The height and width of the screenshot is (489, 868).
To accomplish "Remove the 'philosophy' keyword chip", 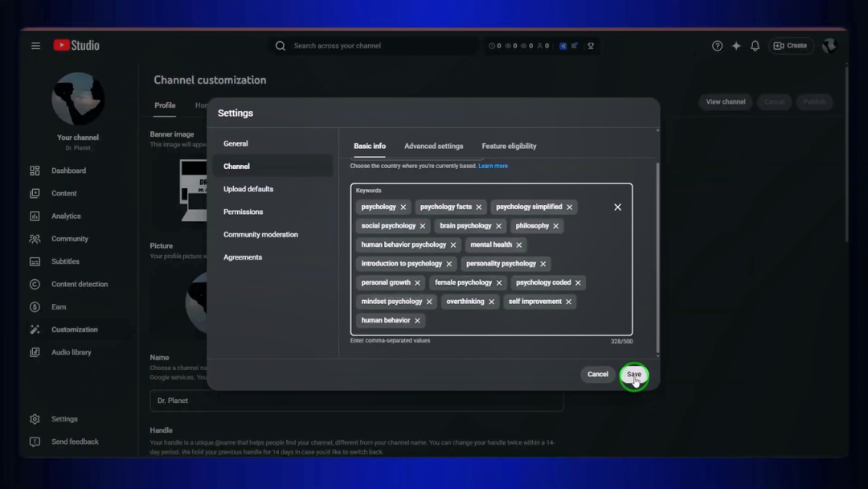I will pyautogui.click(x=556, y=226).
